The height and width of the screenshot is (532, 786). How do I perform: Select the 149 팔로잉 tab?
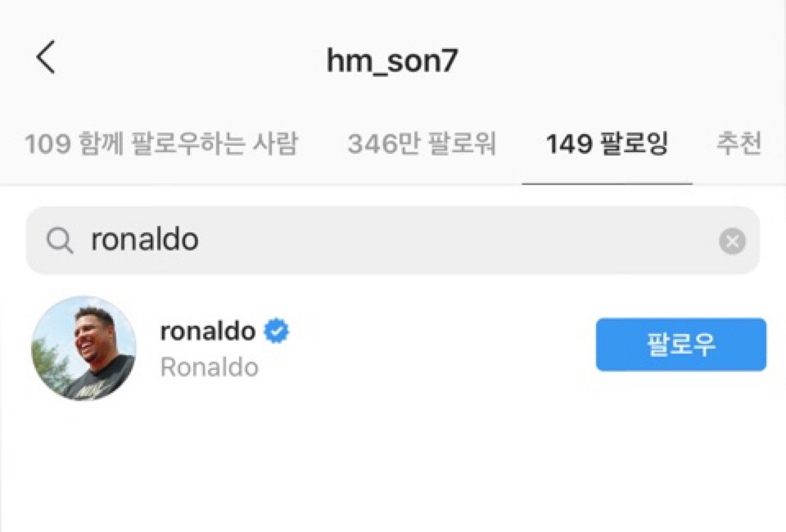coord(607,144)
